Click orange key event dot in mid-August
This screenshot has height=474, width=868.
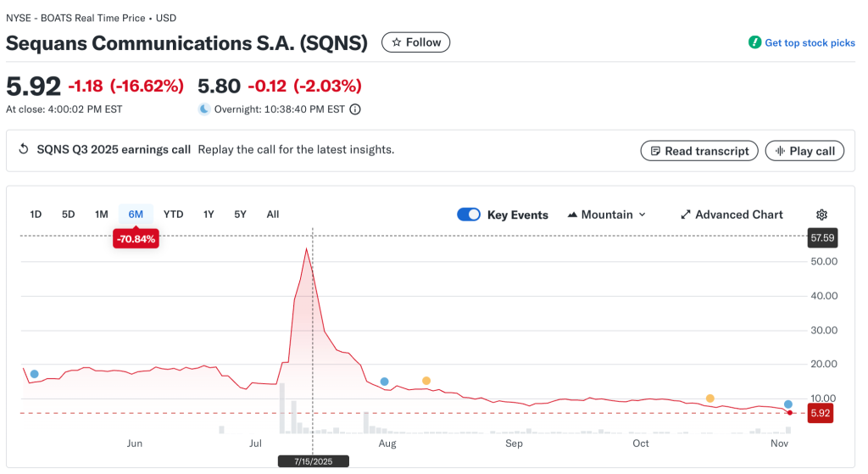[426, 381]
